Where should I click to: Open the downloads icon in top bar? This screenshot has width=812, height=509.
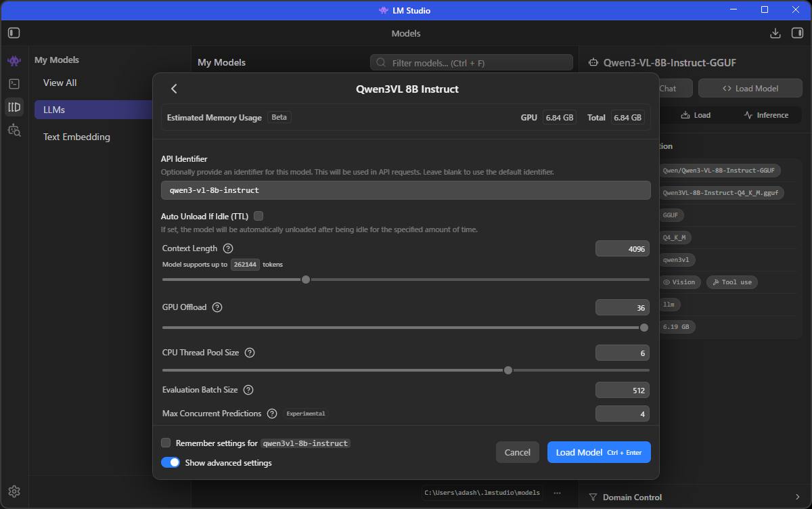pyautogui.click(x=775, y=33)
